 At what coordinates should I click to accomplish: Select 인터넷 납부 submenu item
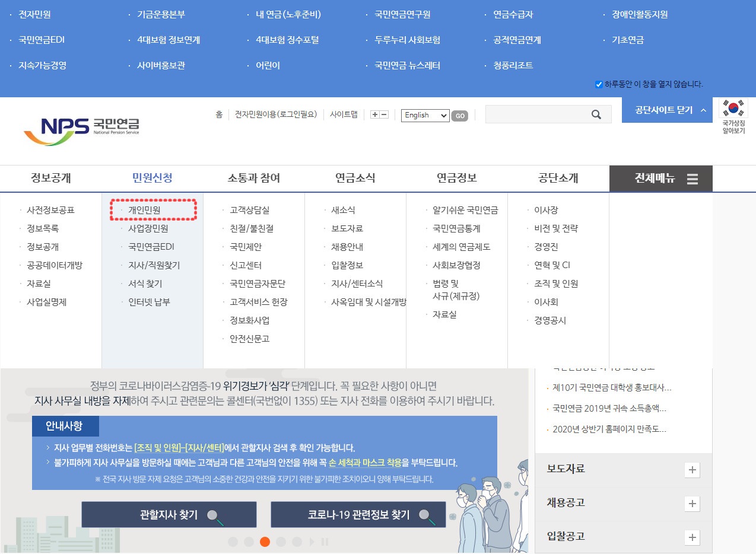click(150, 302)
